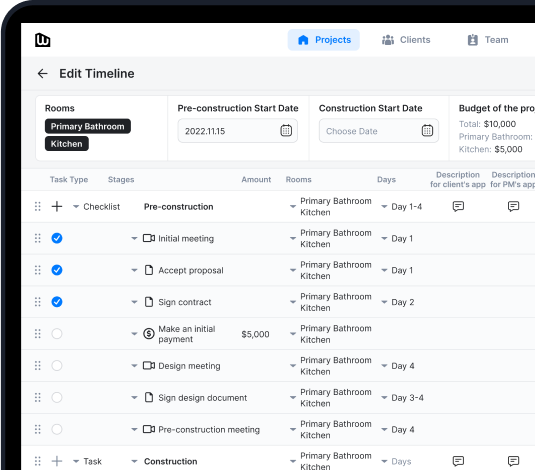This screenshot has height=470, width=535.
Task: Select the Kitchen room tag
Action: [x=67, y=144]
